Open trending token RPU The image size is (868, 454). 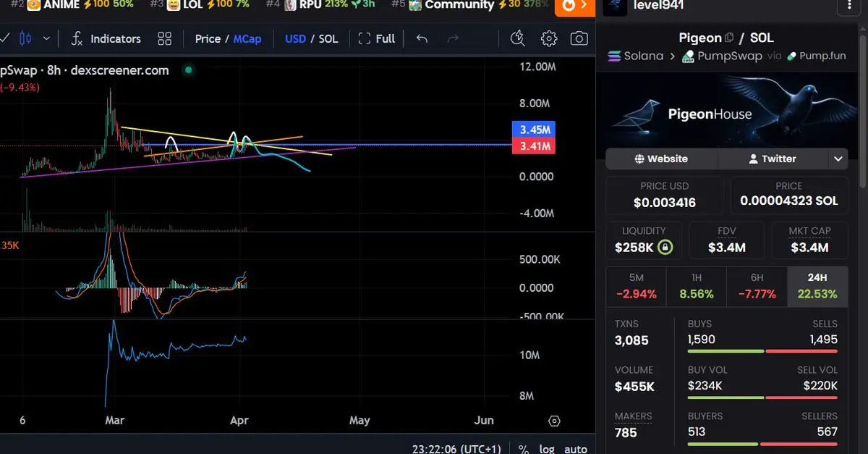(320, 5)
